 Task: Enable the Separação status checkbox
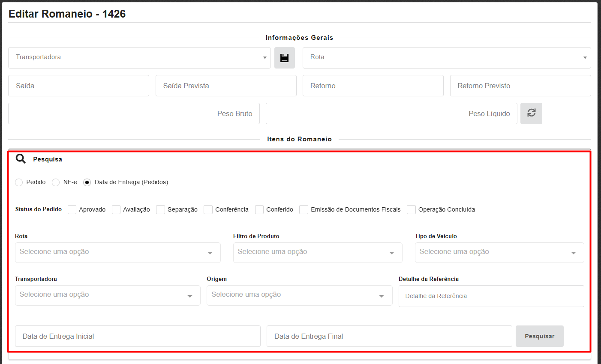(161, 209)
